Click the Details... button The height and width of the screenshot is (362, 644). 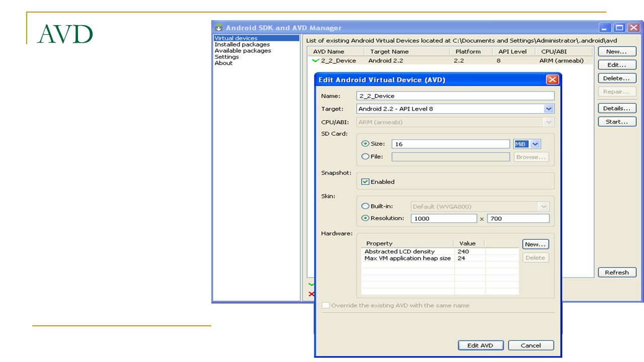click(x=617, y=108)
